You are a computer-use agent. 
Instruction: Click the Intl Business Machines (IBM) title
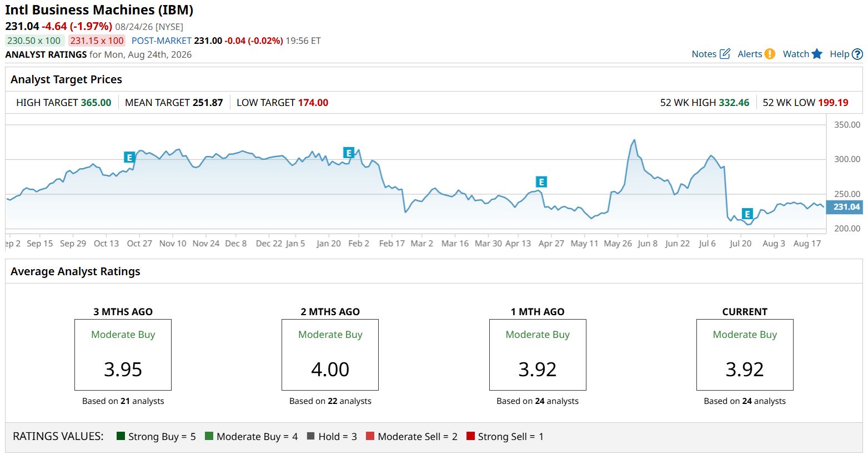pyautogui.click(x=99, y=10)
